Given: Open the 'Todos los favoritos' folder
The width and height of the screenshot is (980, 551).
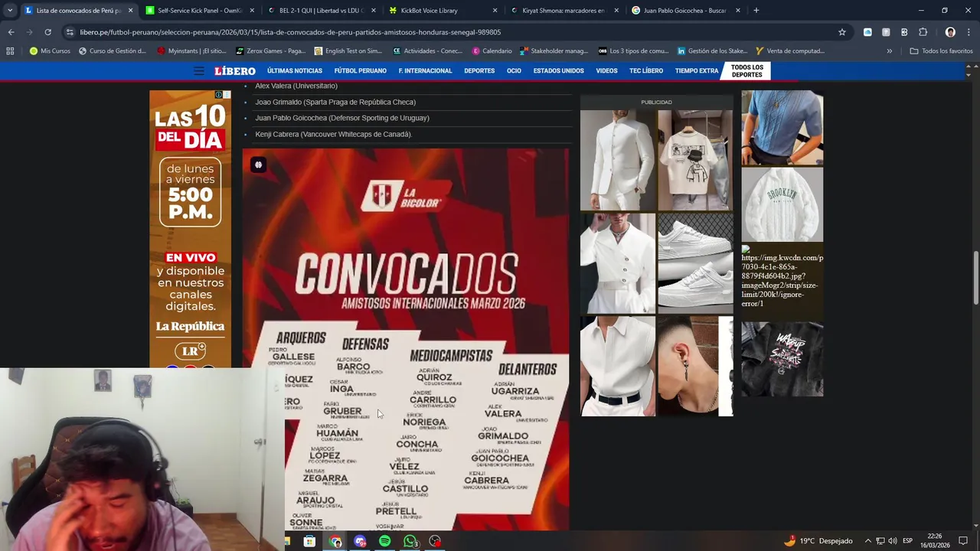Looking at the screenshot, I should tap(941, 51).
